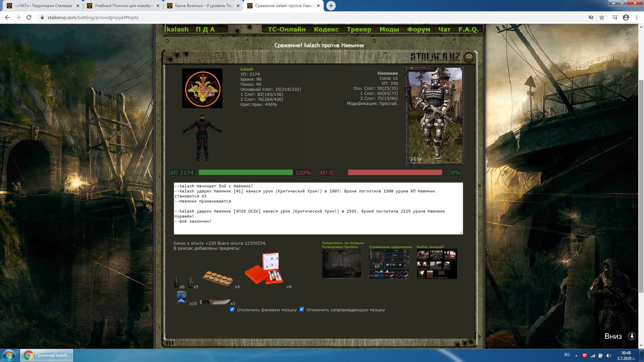Switch to Казна Военных browser tab
The width and height of the screenshot is (644, 362).
click(x=203, y=6)
